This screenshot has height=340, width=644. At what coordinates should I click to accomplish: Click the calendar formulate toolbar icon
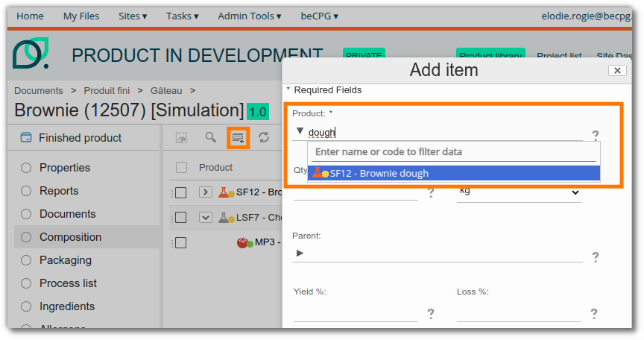(x=182, y=137)
